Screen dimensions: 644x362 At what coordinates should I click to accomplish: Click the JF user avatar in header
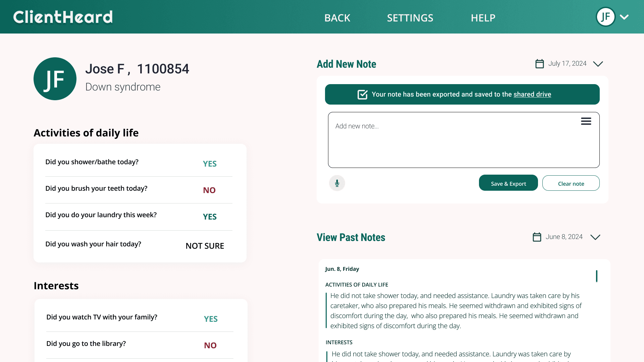tap(605, 17)
